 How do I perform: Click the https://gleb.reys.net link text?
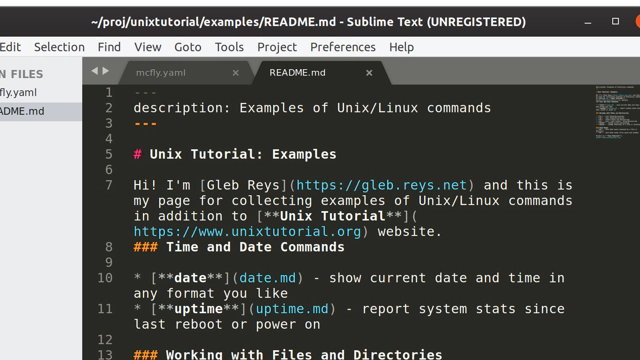(381, 185)
